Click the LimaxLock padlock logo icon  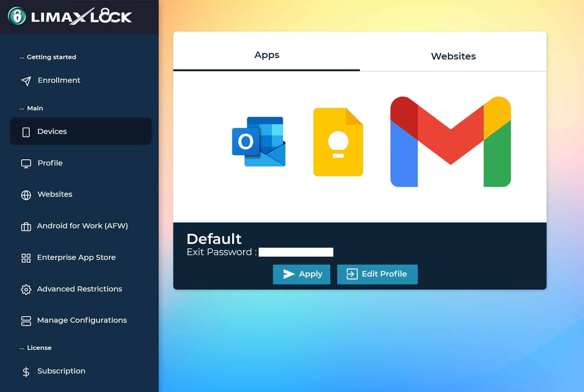click(17, 16)
